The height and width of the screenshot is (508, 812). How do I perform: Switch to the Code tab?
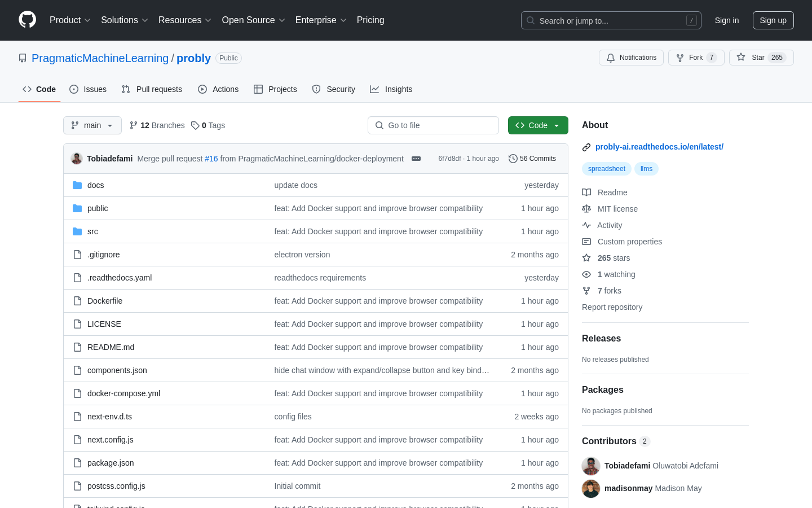[39, 89]
